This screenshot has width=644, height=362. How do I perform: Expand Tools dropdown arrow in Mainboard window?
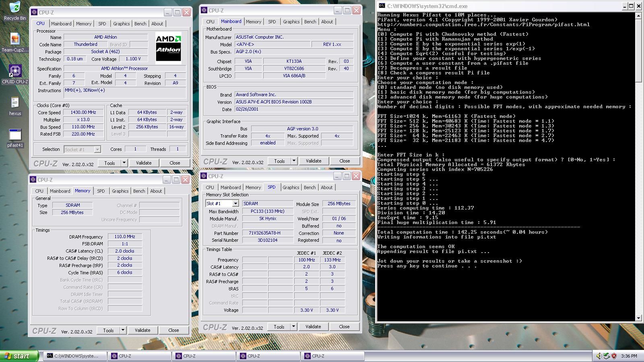tap(294, 161)
